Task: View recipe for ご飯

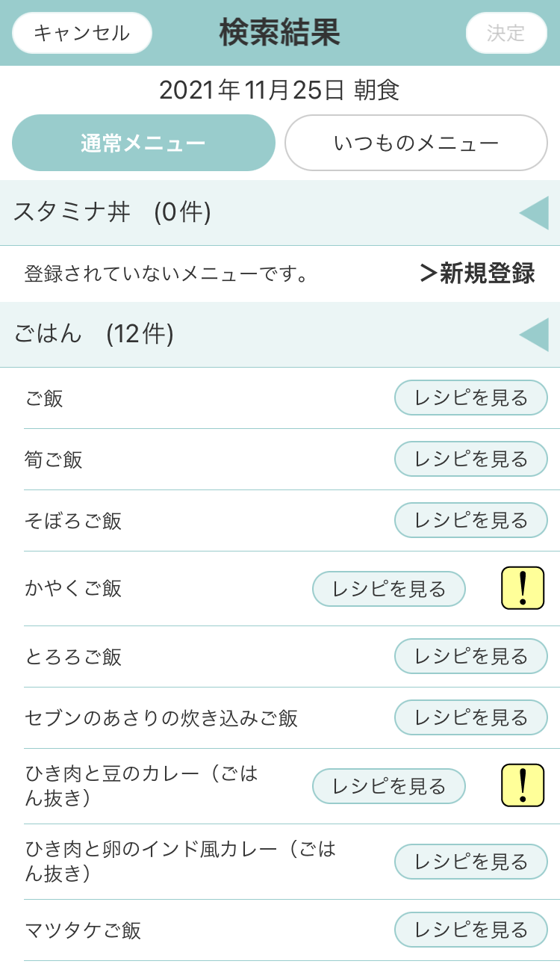Action: pos(470,398)
